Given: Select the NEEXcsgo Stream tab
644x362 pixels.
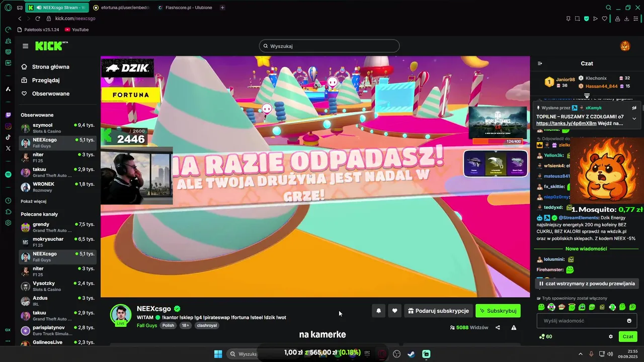Looking at the screenshot, I should point(58,8).
